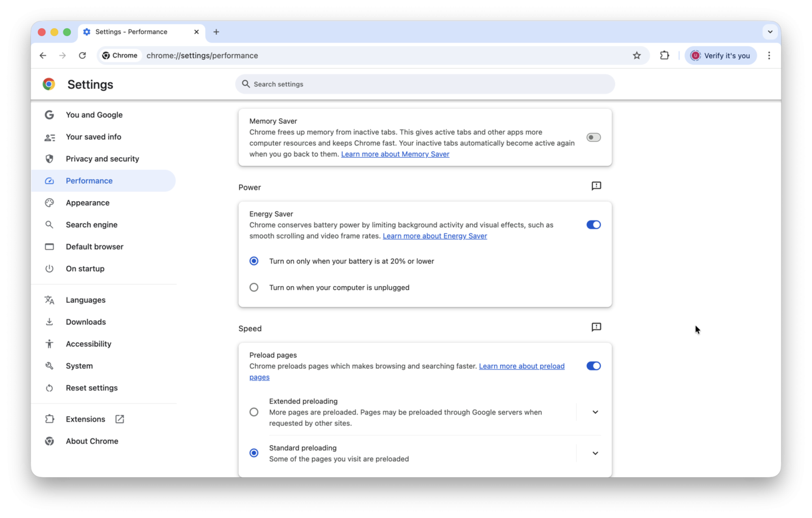Switch to the Settings - Performance tab
This screenshot has height=518, width=812.
137,31
